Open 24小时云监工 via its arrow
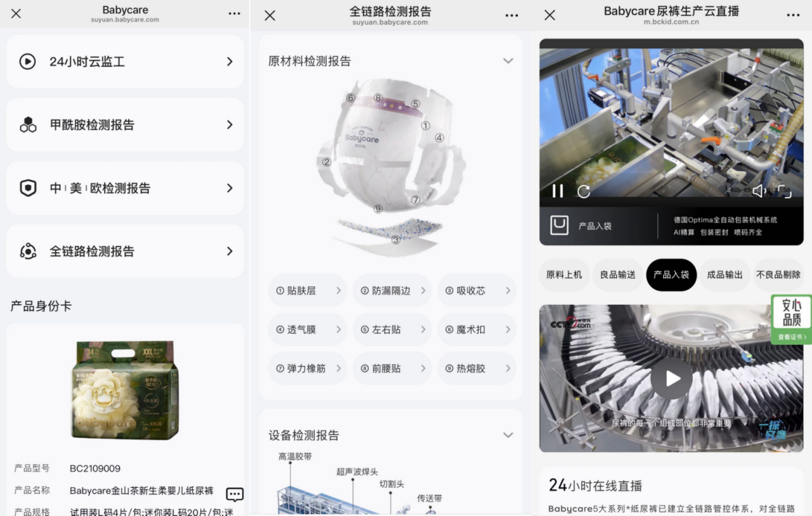 229,62
